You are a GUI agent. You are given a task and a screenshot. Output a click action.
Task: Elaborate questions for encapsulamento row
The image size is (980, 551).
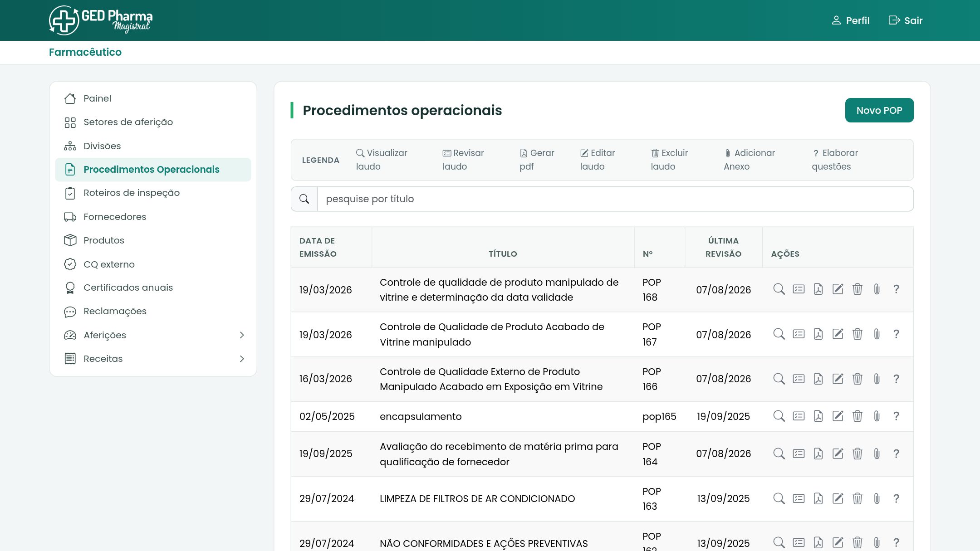tap(896, 416)
